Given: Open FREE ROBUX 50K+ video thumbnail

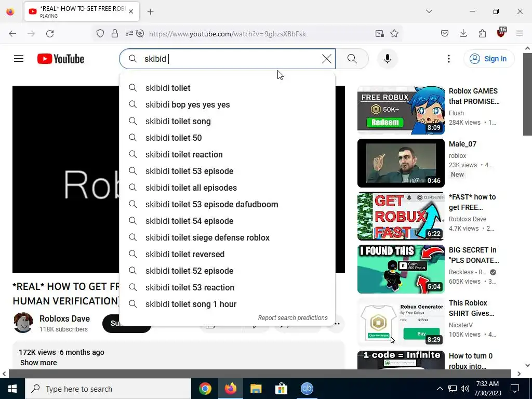Looking at the screenshot, I should (401, 110).
